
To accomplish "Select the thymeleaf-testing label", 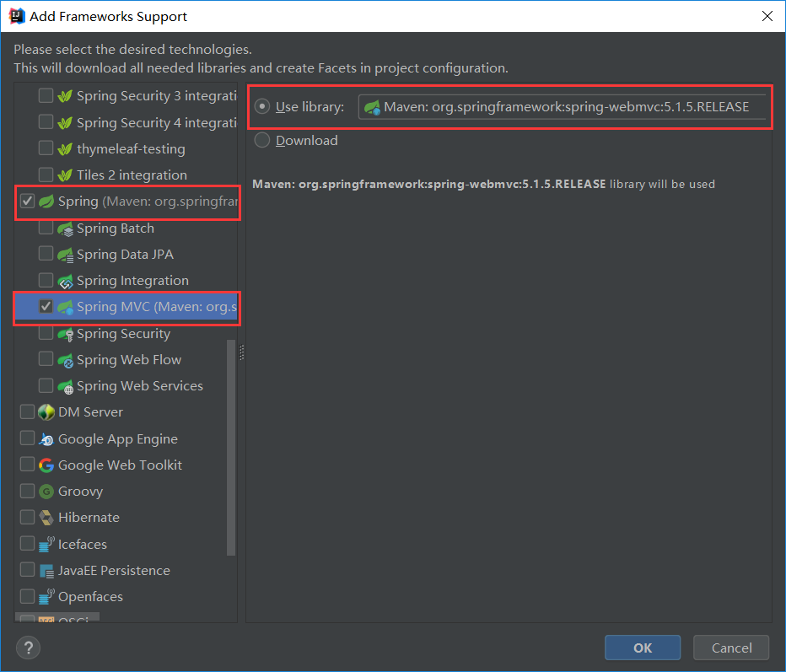I will click(x=131, y=149).
